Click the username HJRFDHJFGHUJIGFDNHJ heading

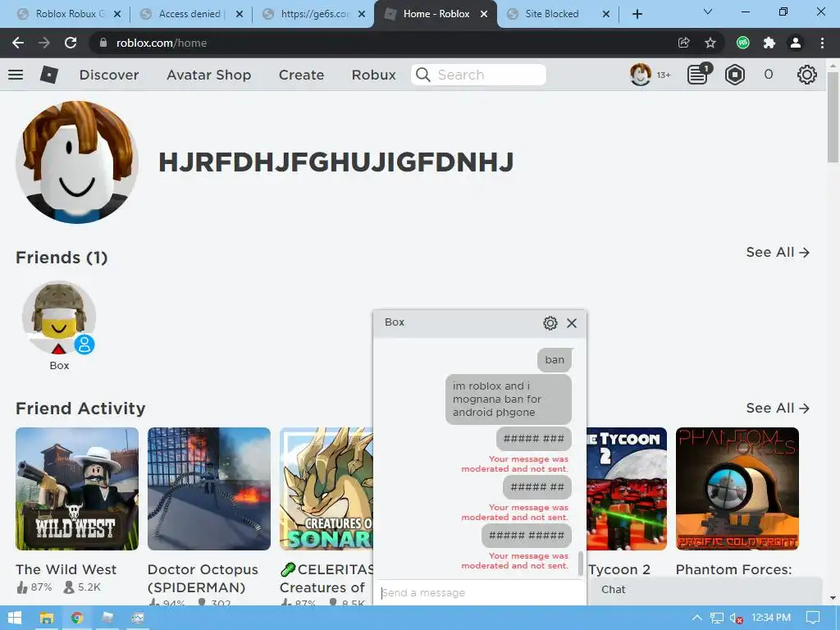[x=336, y=162]
